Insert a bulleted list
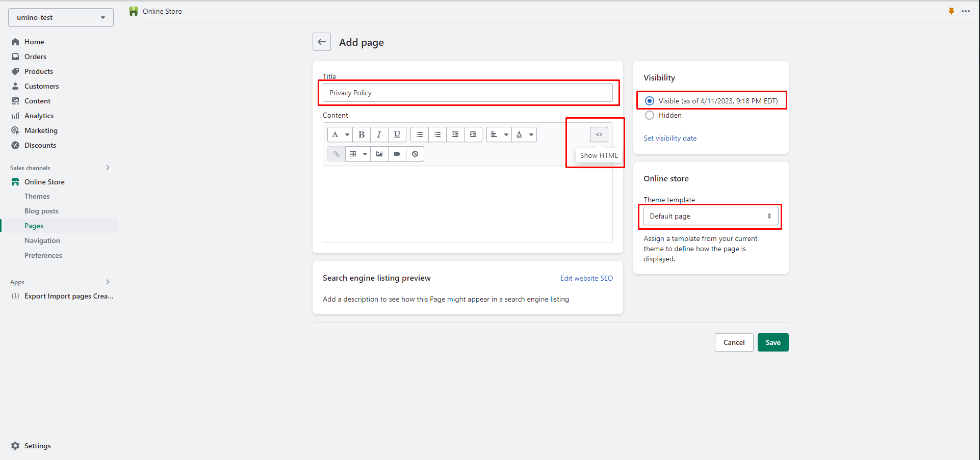 pos(420,134)
